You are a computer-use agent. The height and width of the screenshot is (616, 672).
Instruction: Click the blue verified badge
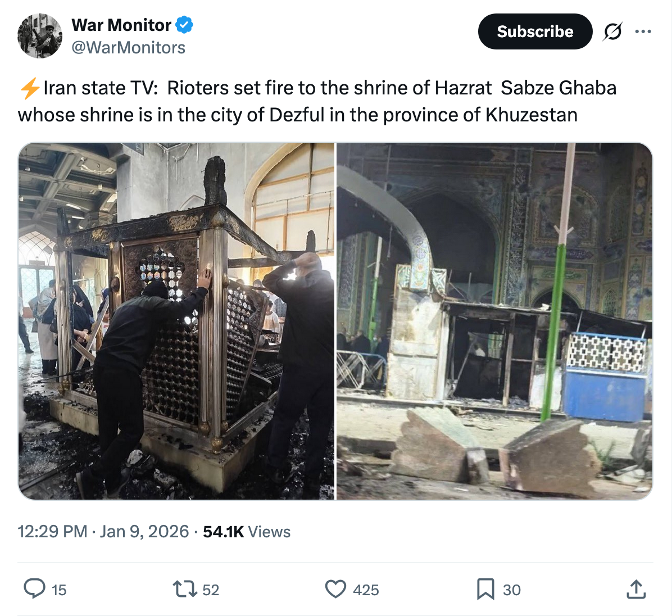[184, 25]
